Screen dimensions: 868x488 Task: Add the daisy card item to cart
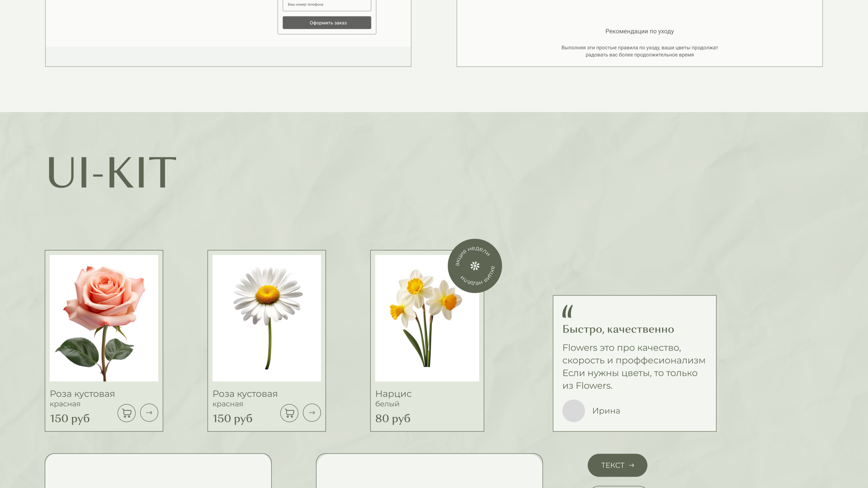point(289,413)
